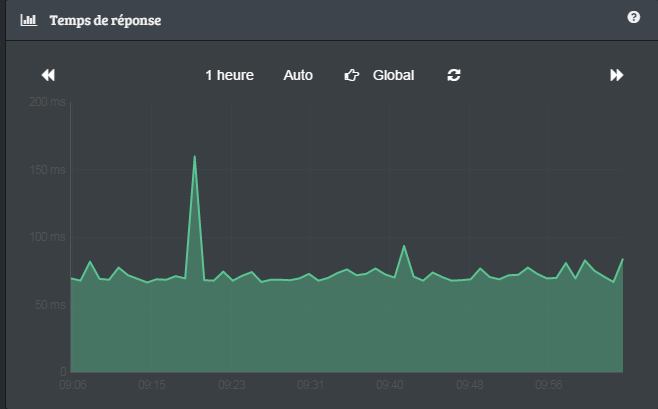
Task: Click the 09:56 time axis label
Action: pyautogui.click(x=549, y=383)
